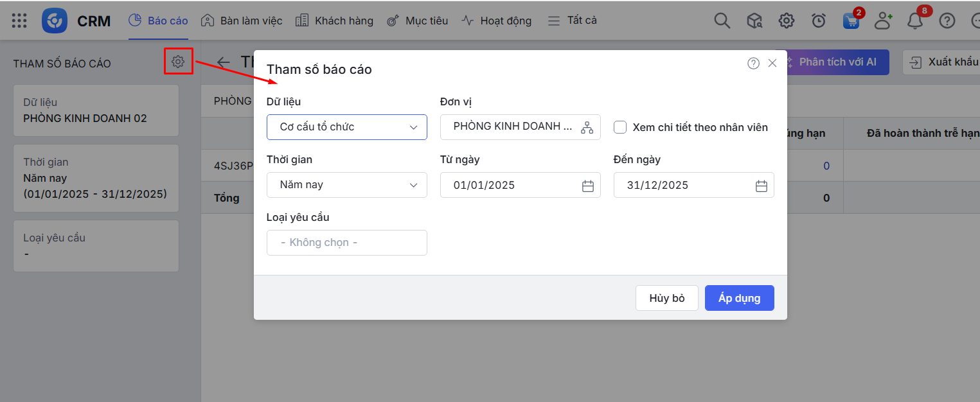Open the calendar picker for Đến ngày
980x402 pixels.
coord(761,186)
